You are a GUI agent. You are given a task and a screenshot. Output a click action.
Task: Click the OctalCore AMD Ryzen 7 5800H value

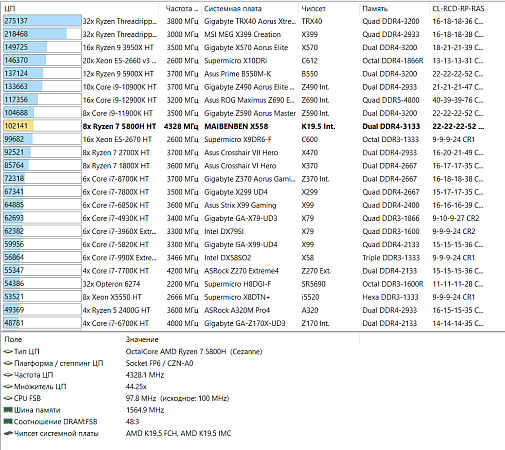pyautogui.click(x=194, y=352)
